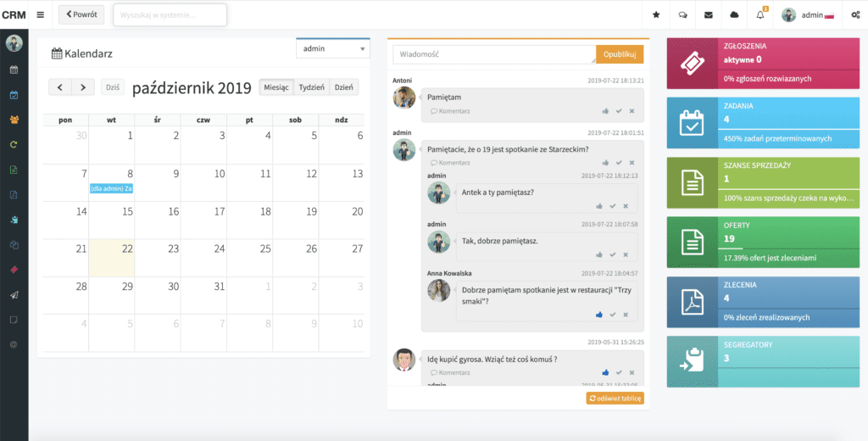Screen dimensions: 868x441
Task: Click sidebar user avatar at top
Action: click(14, 43)
